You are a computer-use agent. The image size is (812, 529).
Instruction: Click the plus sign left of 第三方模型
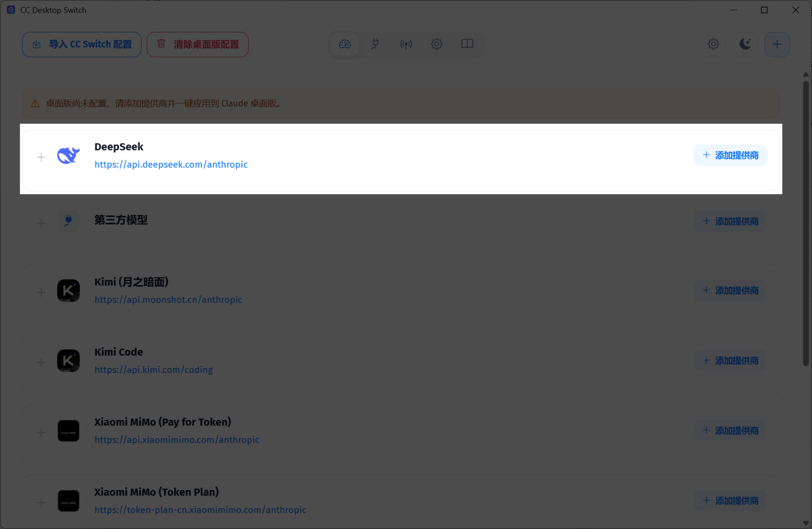tap(41, 223)
